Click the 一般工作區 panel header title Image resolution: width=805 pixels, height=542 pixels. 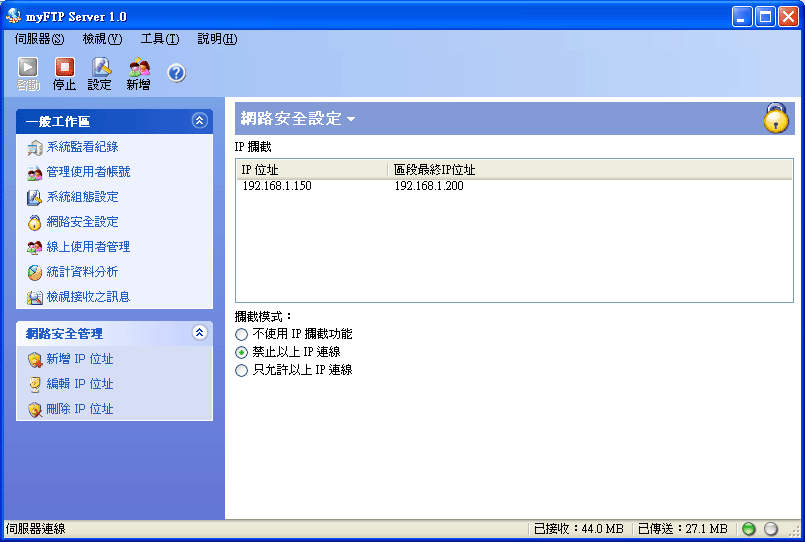[58, 122]
